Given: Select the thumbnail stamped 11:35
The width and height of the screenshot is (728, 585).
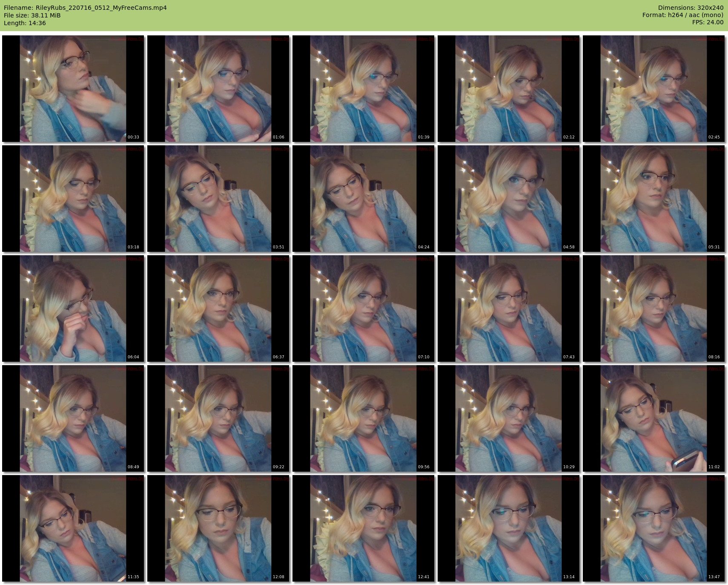Looking at the screenshot, I should click(x=73, y=528).
